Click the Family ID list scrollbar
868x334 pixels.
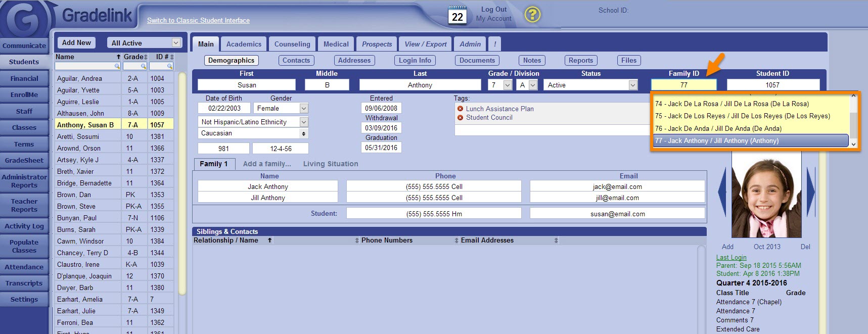point(853,121)
